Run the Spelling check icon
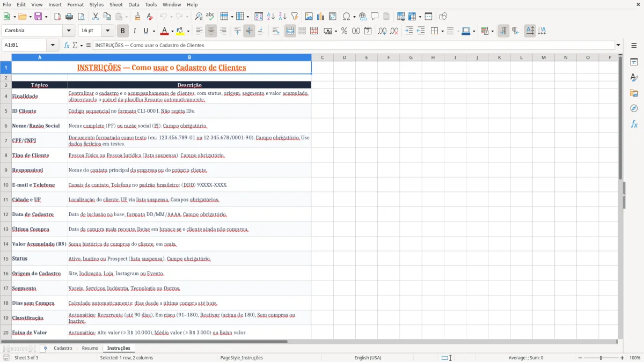The image size is (644, 362). point(210,17)
